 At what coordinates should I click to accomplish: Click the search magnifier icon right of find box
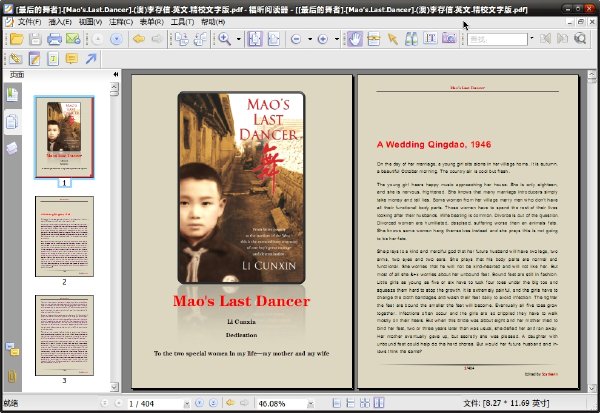tap(580, 39)
